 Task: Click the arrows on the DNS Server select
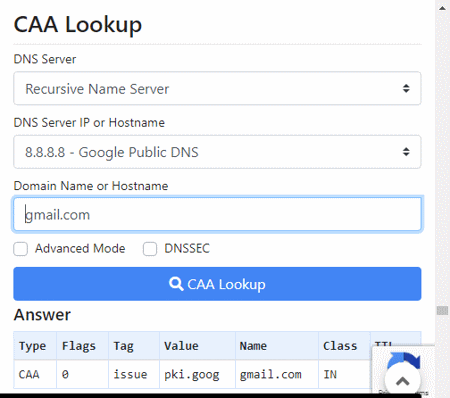[x=406, y=88]
